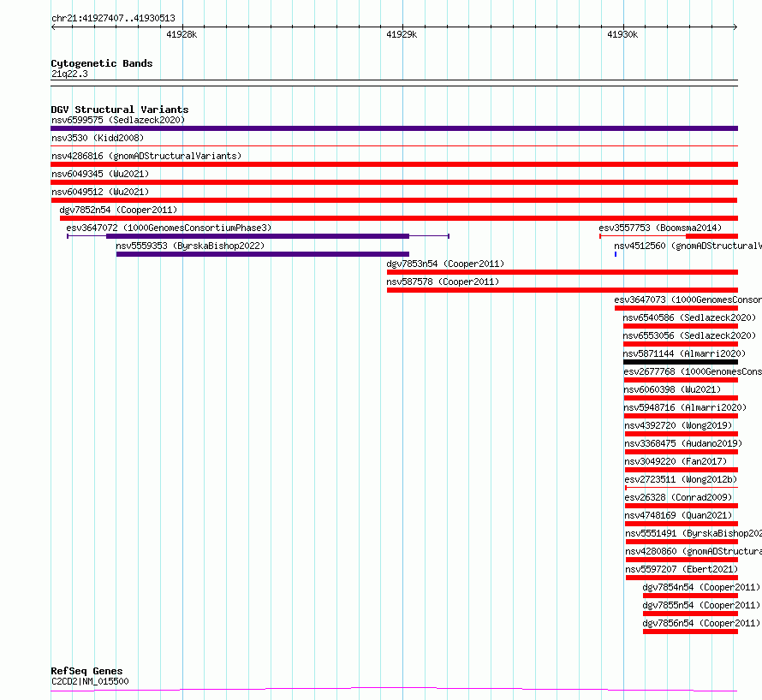The image size is (762, 700).
Task: Select nsv6060398 (Wu2021) variant
Action: (x=672, y=389)
